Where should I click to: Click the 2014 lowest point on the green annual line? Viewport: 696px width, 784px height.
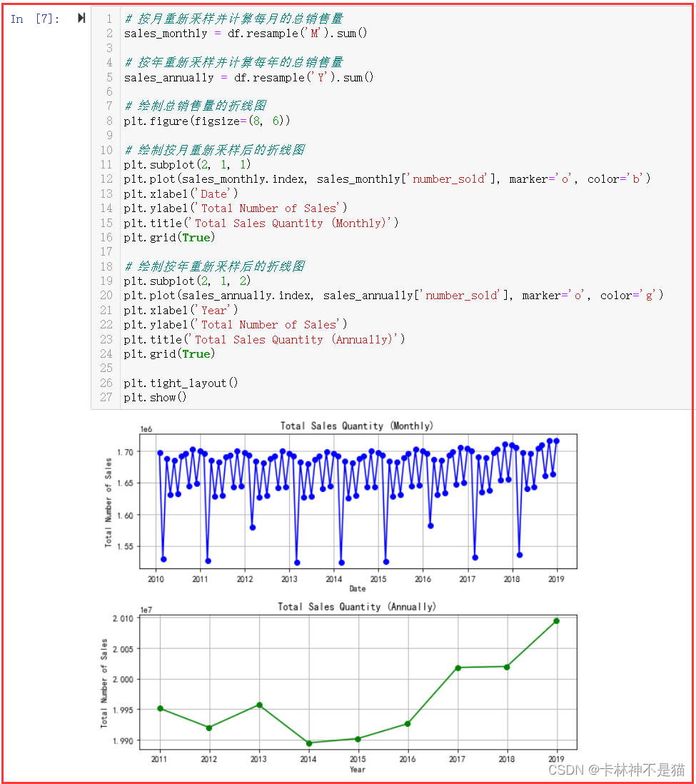tap(308, 743)
